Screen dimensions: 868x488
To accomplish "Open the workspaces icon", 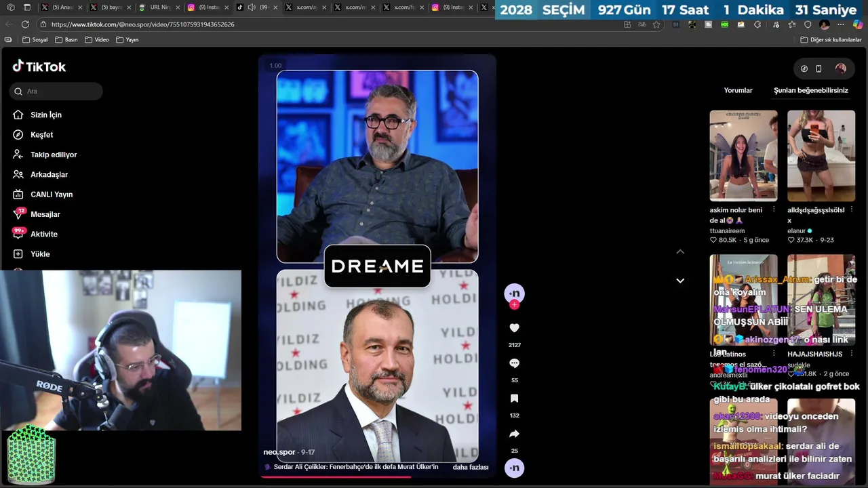I will pos(10,7).
